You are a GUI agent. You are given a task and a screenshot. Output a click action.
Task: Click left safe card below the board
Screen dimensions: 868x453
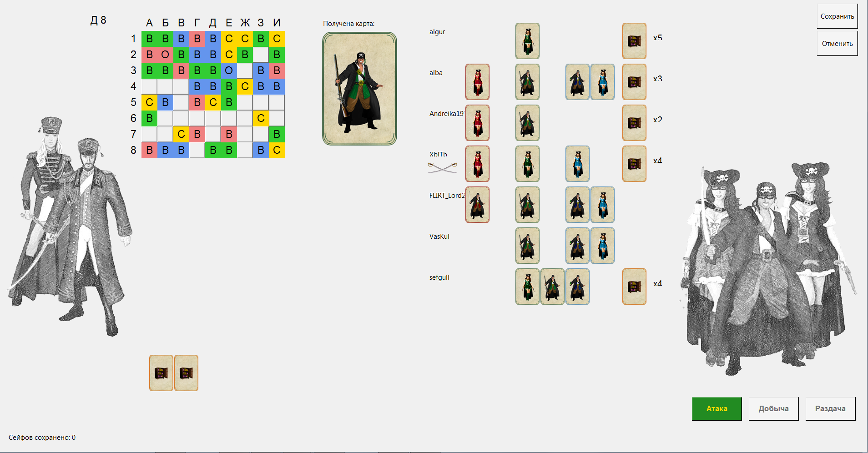pos(161,373)
